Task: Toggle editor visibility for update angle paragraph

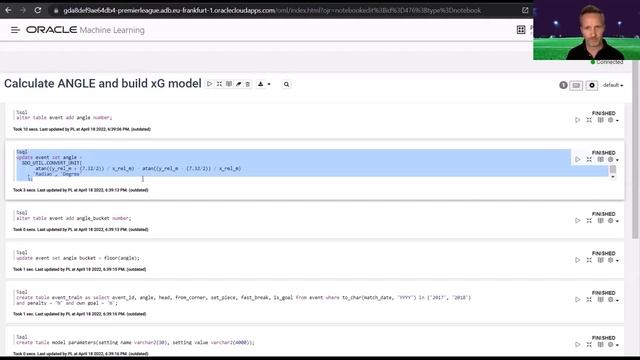Action: (x=589, y=160)
